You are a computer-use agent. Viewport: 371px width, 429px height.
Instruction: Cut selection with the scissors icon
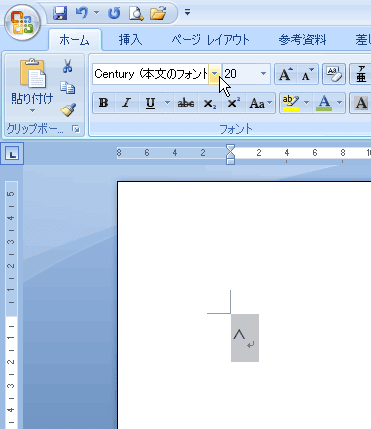[68, 66]
